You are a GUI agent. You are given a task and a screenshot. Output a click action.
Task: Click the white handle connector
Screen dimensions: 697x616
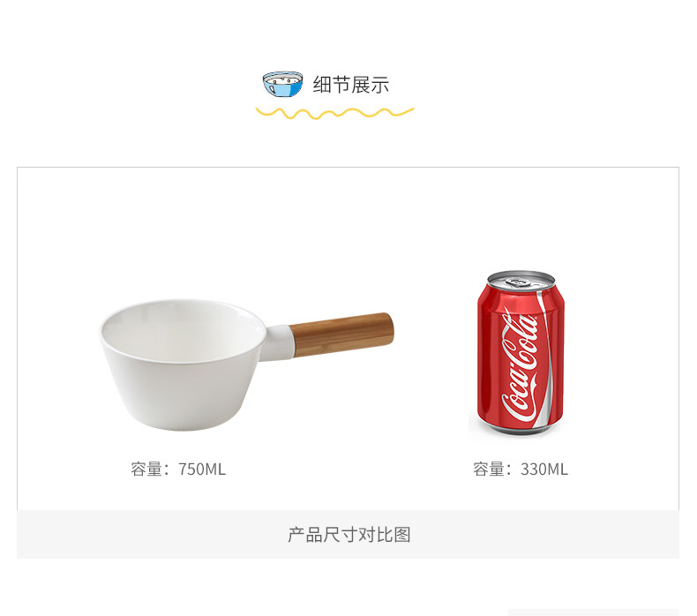point(277,342)
